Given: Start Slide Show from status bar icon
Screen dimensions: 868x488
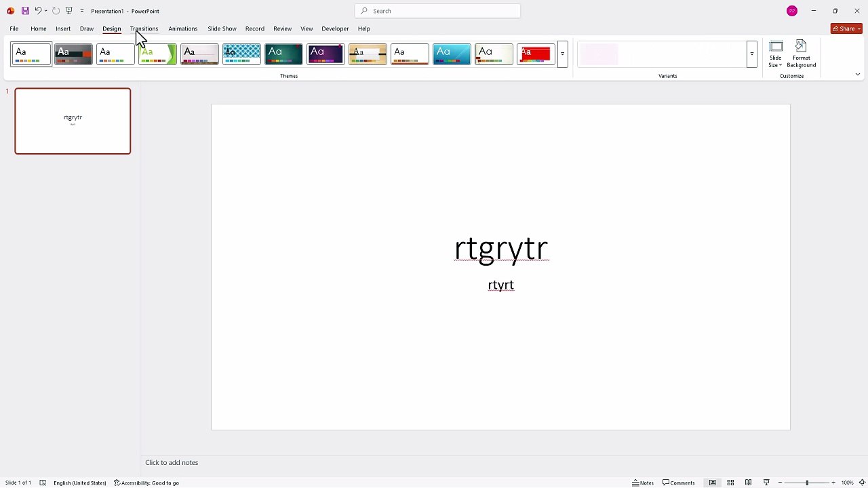Looking at the screenshot, I should (x=766, y=483).
